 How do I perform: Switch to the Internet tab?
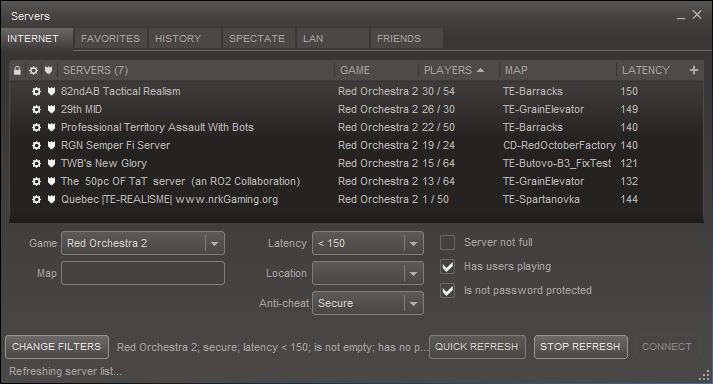click(x=36, y=39)
